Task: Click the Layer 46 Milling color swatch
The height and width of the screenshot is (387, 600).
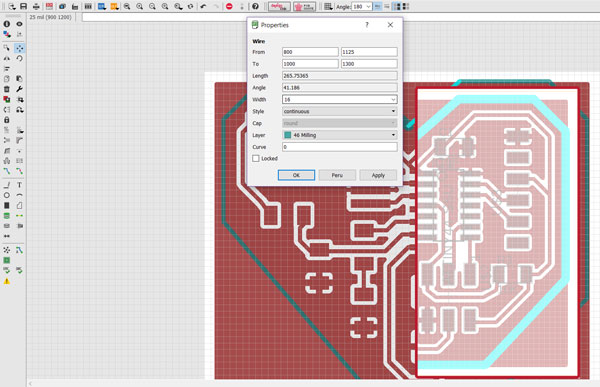Action: click(288, 135)
